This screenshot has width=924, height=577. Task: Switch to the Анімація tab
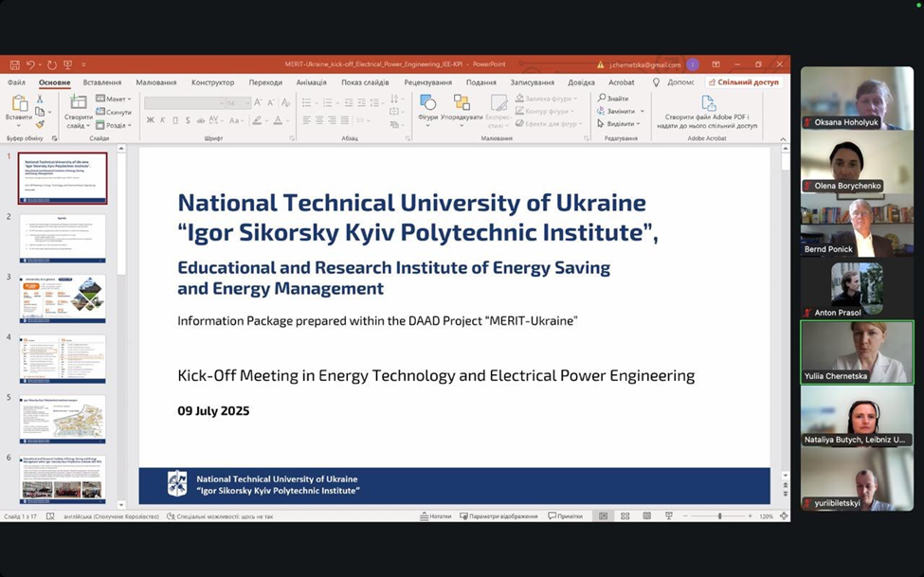click(x=311, y=81)
